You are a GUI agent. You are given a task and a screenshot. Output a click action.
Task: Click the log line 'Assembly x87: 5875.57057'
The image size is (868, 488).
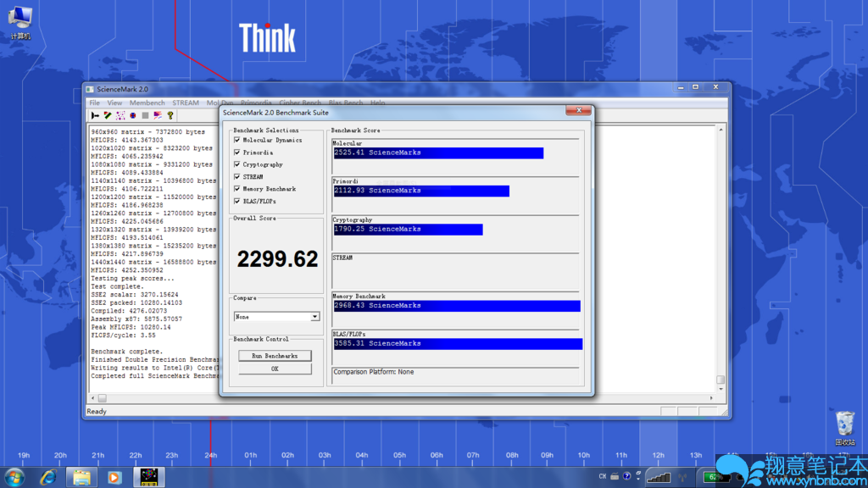136,319
